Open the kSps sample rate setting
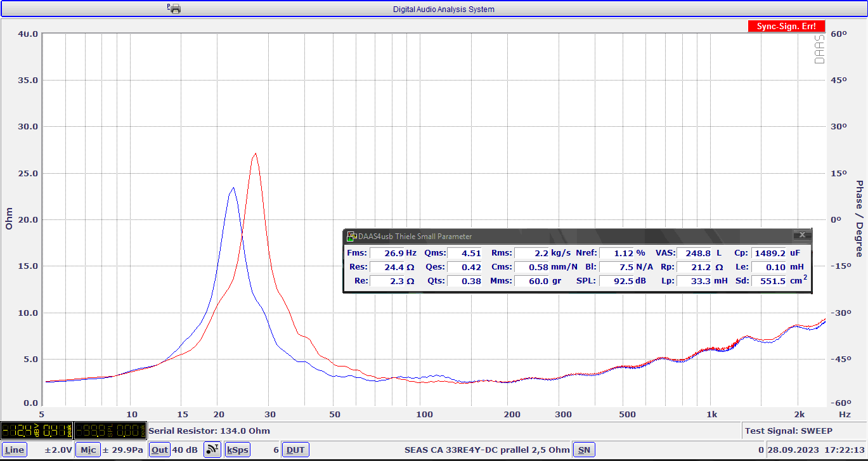Image resolution: width=868 pixels, height=461 pixels. [238, 450]
